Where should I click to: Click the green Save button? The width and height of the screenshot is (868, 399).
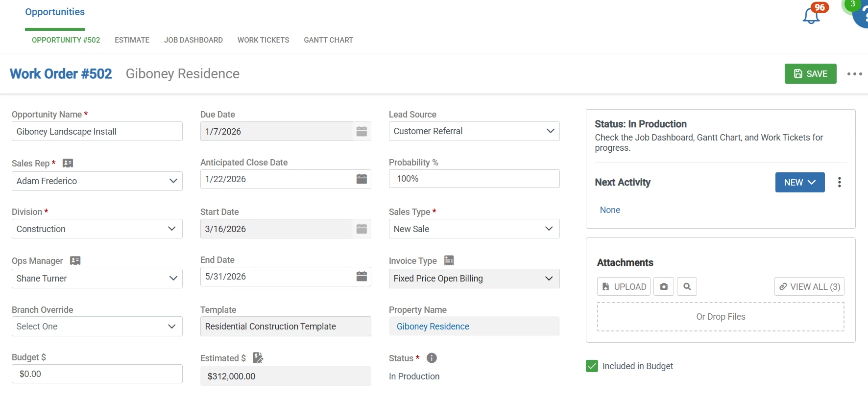(810, 74)
